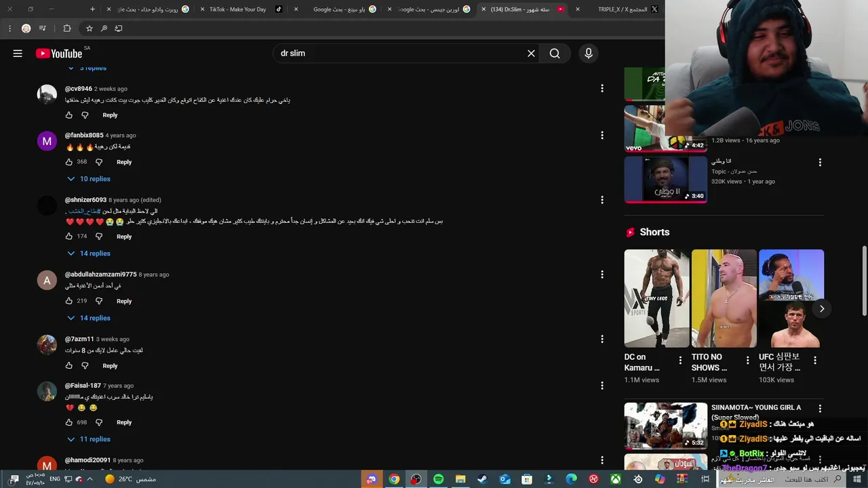Open a new browser tab
Screen dimensions: 868x488
click(93, 9)
